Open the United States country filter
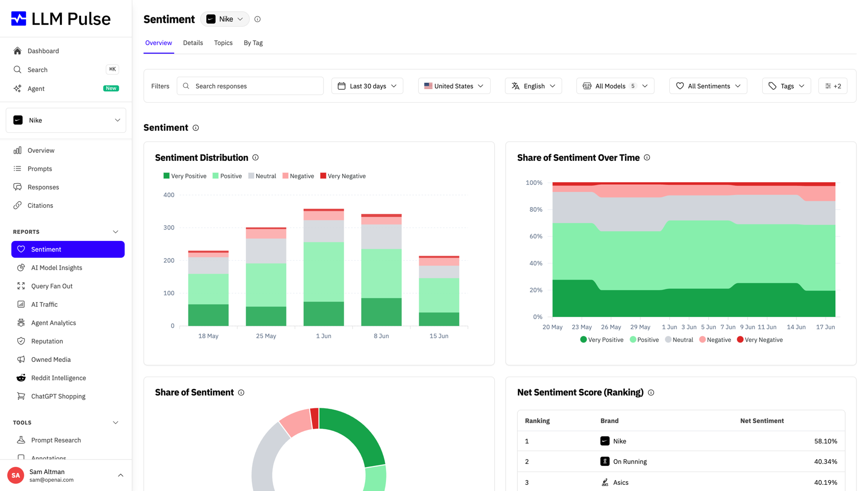Viewport: 868px width, 491px height. (x=454, y=86)
